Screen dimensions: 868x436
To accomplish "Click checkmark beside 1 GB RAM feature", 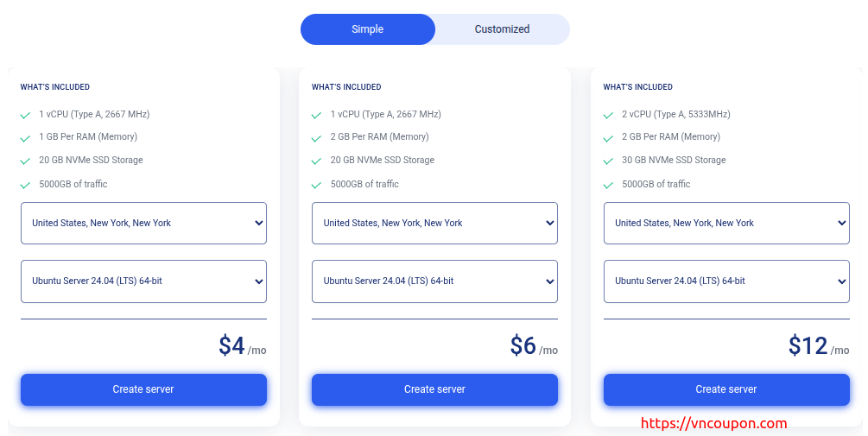I will click(26, 137).
